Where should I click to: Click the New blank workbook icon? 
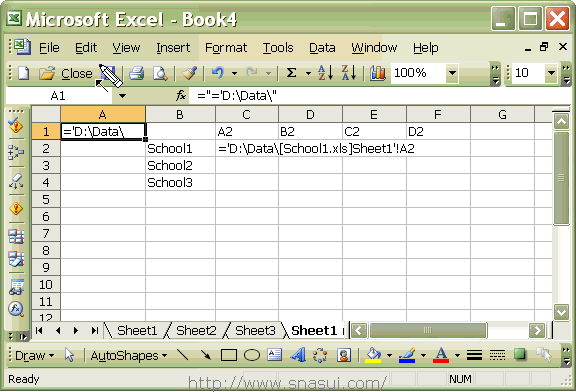pos(24,73)
